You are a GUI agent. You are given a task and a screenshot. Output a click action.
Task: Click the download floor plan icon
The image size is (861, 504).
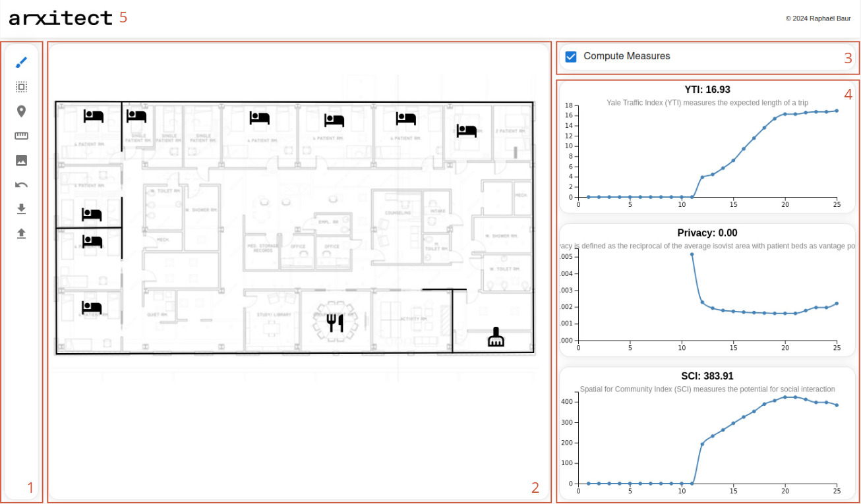coord(21,209)
